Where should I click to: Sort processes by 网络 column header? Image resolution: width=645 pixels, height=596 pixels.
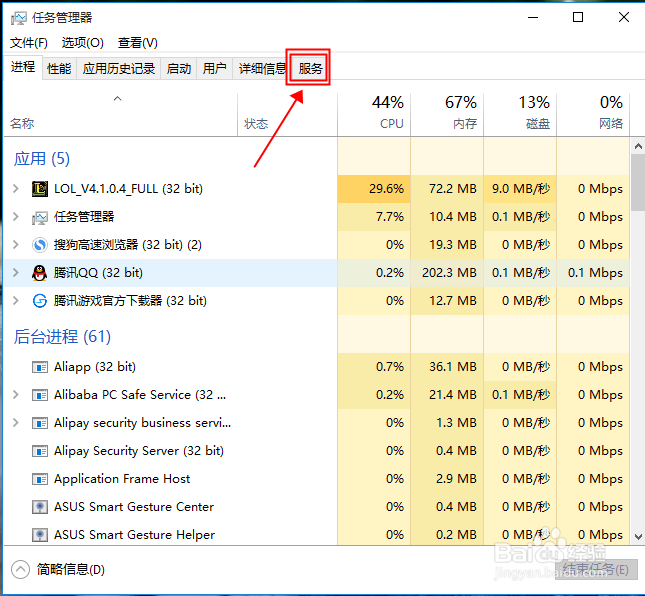[593, 115]
